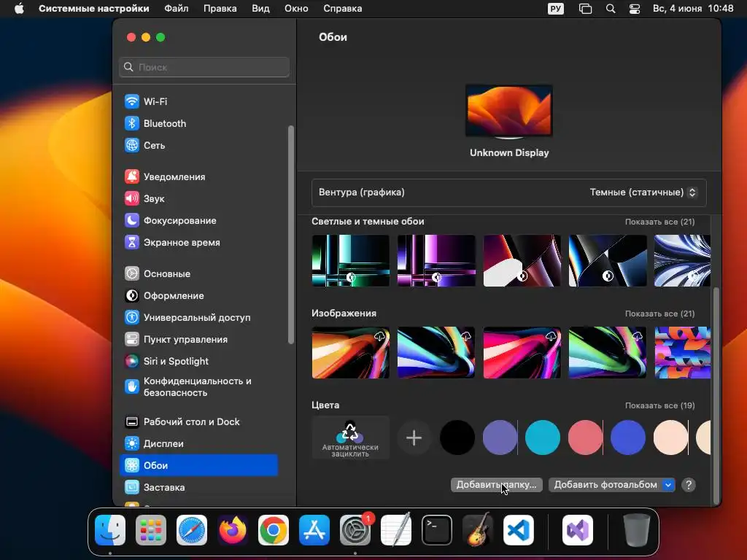Screen dimensions: 747x560
Task: Open the Файл menu
Action: click(x=177, y=9)
